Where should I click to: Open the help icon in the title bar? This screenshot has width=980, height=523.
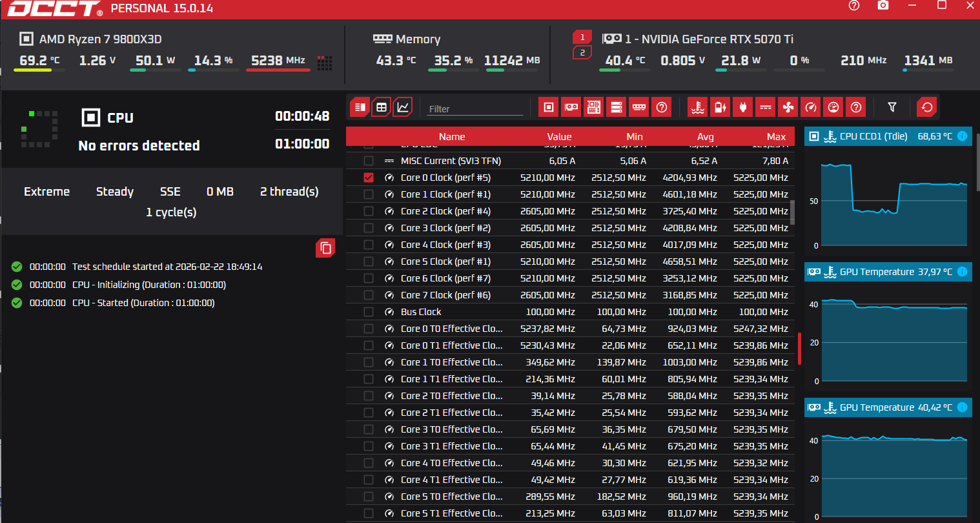(x=854, y=6)
